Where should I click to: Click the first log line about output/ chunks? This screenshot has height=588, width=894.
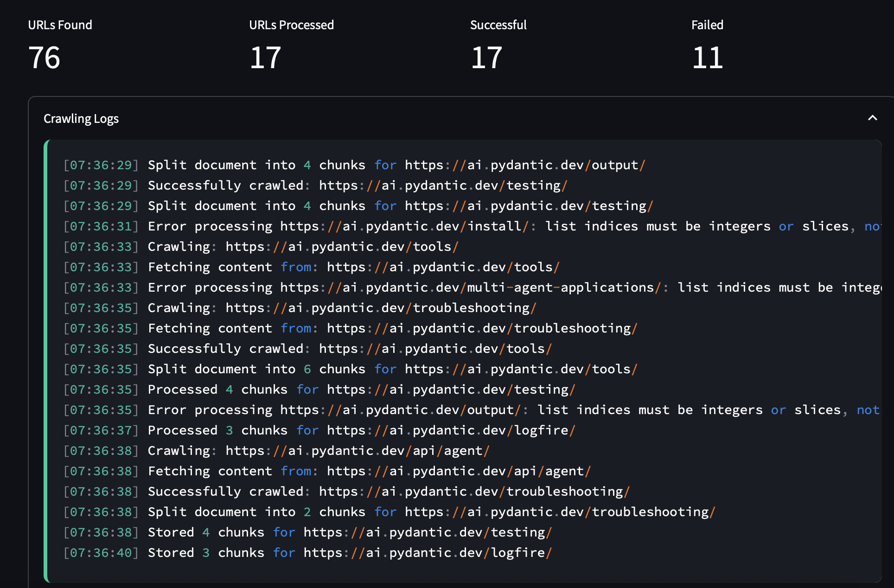click(355, 165)
